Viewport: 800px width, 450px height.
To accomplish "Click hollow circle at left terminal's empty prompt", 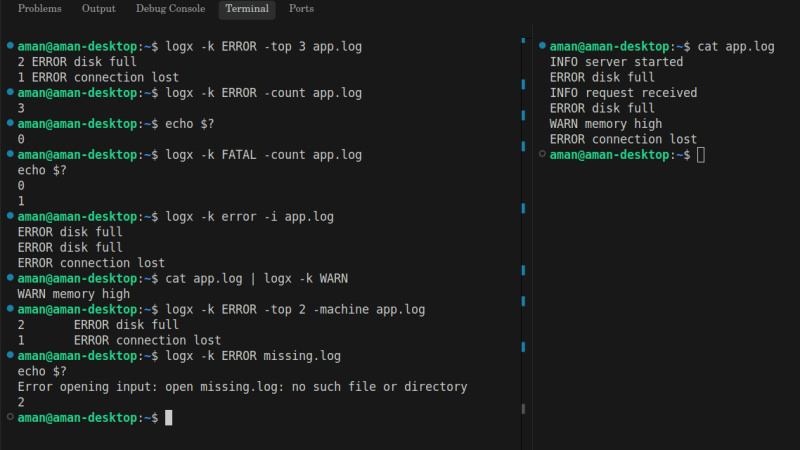I will 10,417.
